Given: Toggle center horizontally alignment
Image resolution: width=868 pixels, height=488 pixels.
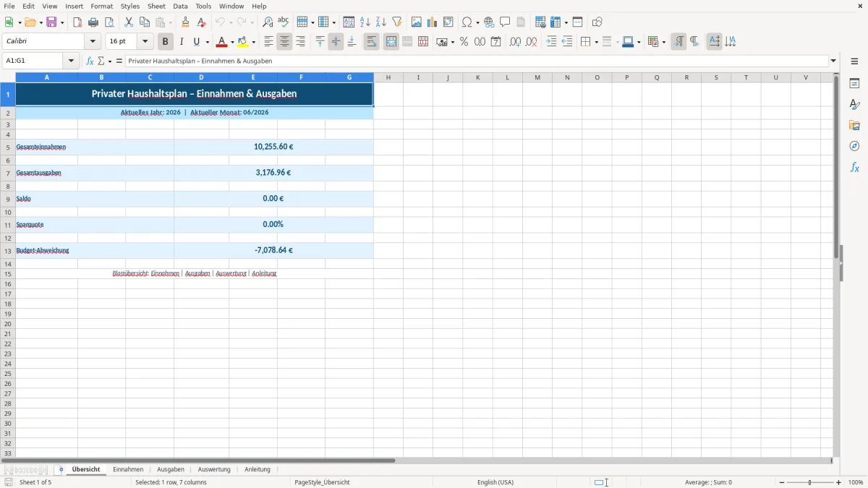Looking at the screenshot, I should point(285,42).
